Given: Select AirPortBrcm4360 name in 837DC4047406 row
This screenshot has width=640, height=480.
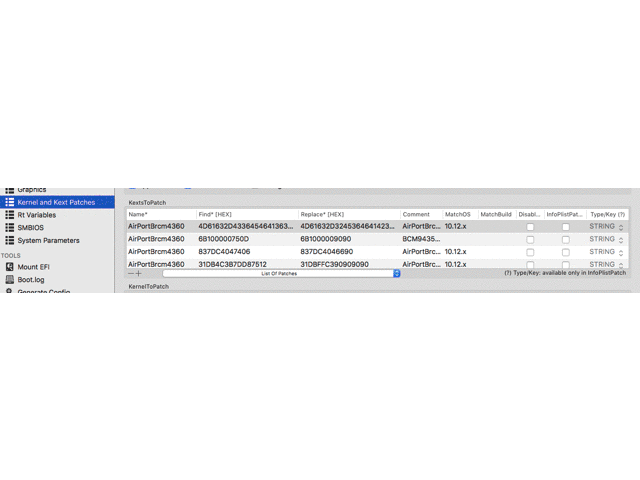Looking at the screenshot, I should coord(156,251).
